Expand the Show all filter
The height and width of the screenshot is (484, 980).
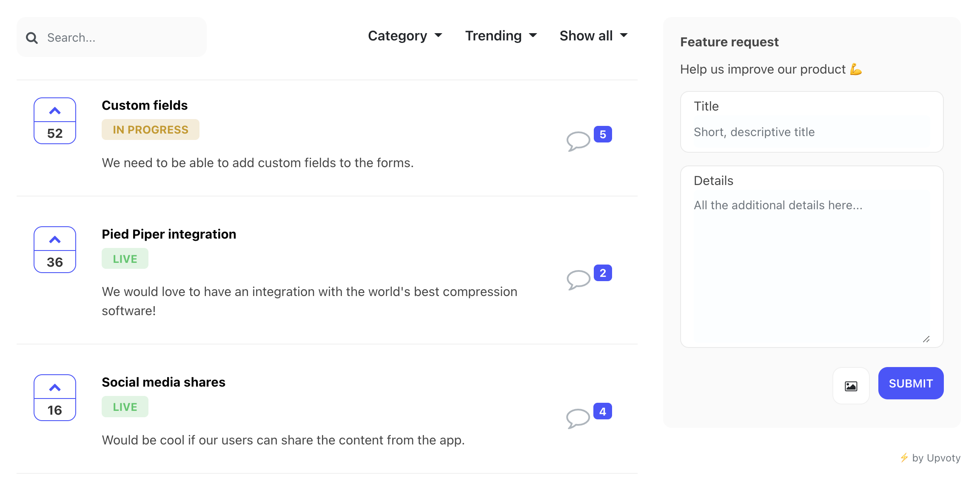[x=593, y=36]
